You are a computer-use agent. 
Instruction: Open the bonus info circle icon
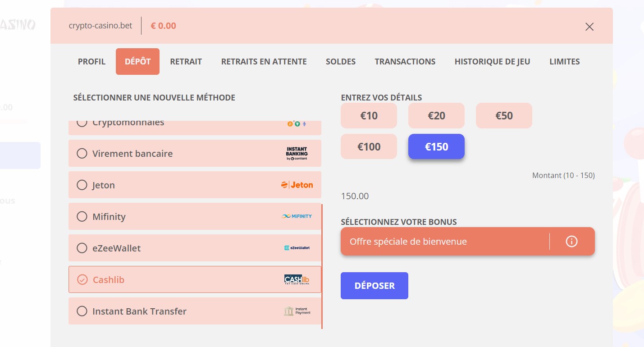click(571, 242)
